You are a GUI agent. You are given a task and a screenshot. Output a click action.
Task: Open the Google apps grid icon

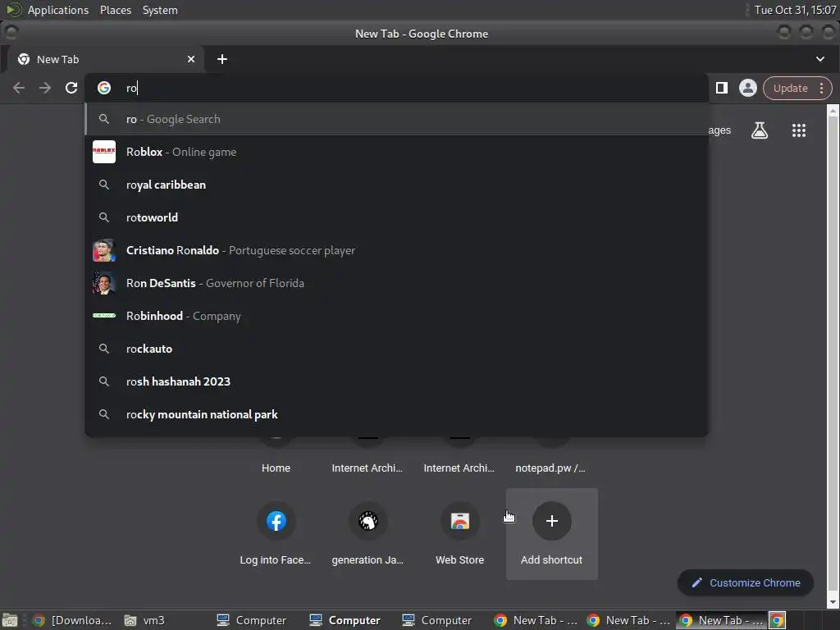799,130
